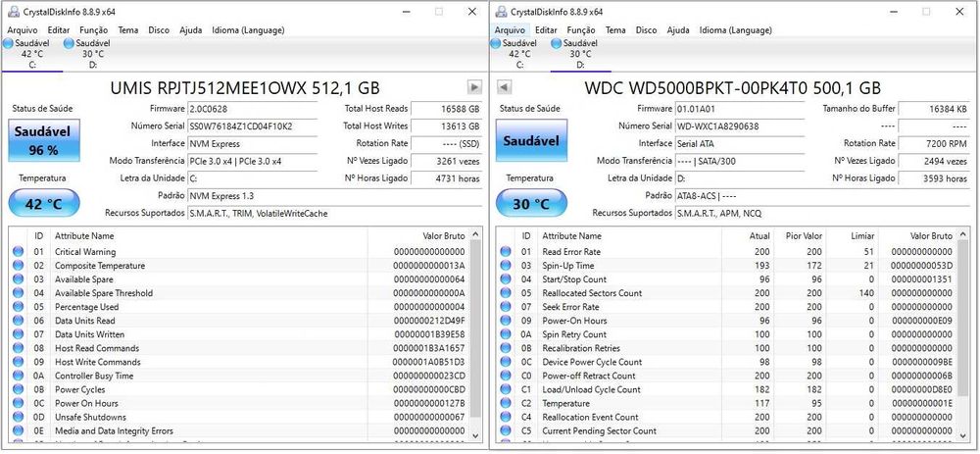Click the 42 °C temperature button
The width and height of the screenshot is (980, 454).
coord(44,204)
